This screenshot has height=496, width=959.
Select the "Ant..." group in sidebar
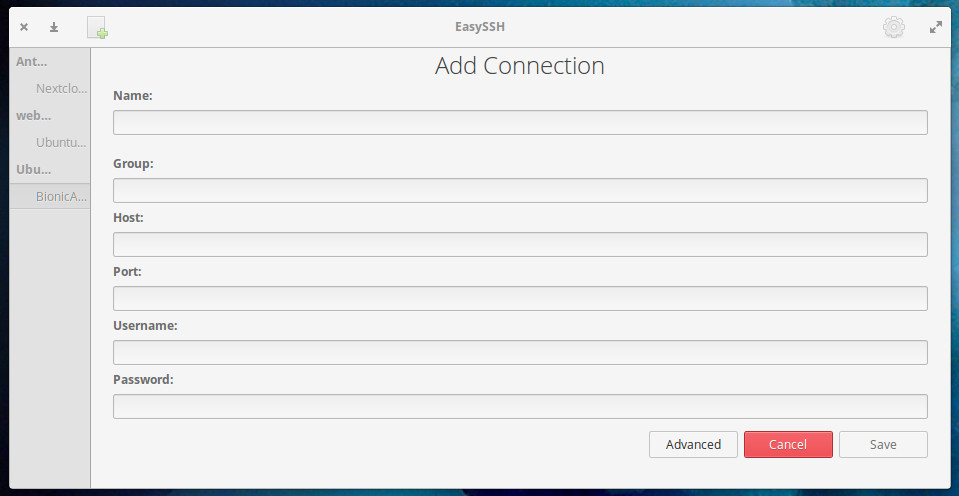pos(33,62)
